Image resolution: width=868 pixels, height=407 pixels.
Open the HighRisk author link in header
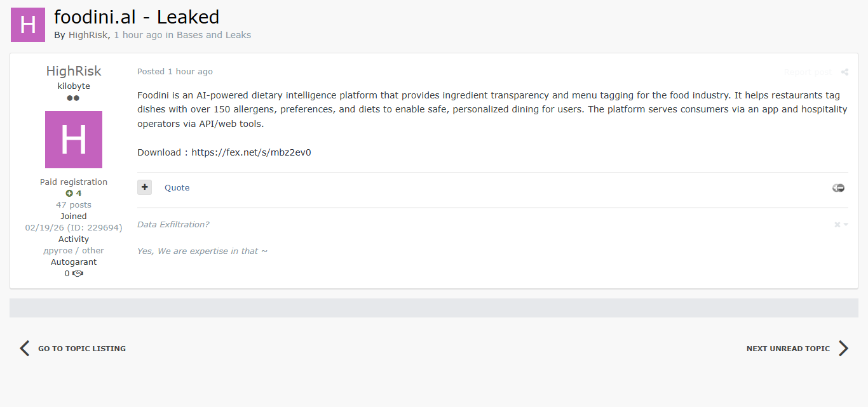88,35
